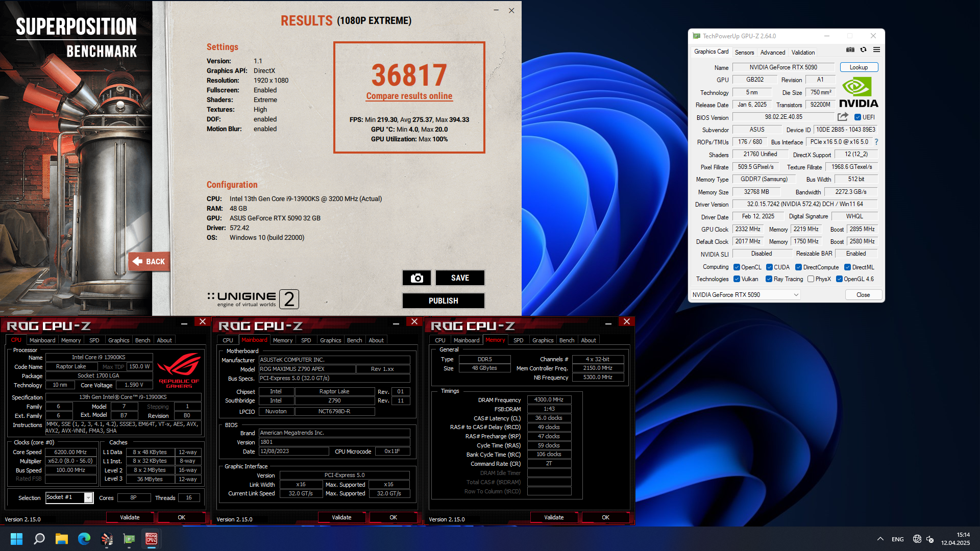Click the GPU-Z refresh icon
980x551 pixels.
[x=863, y=50]
